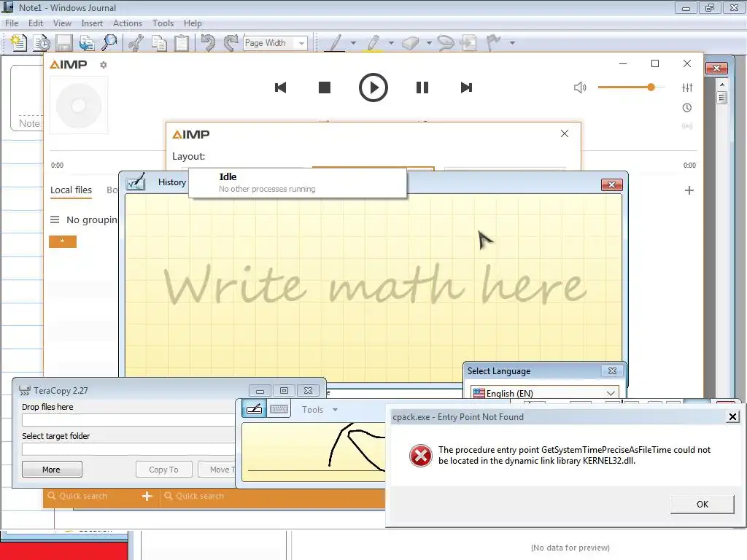Select the writing pad mode icon
Viewport: 747px width, 560px height.
[254, 410]
